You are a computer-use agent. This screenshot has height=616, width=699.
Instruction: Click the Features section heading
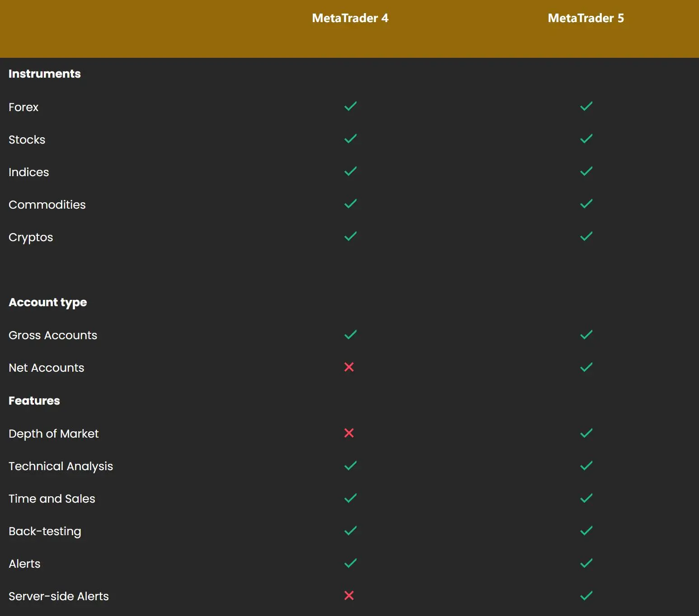pyautogui.click(x=34, y=401)
